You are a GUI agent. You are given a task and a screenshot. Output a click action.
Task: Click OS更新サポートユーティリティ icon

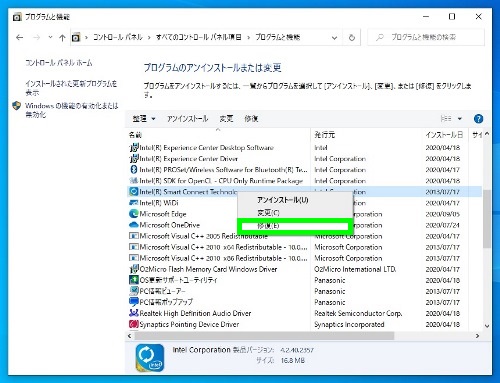click(x=134, y=280)
